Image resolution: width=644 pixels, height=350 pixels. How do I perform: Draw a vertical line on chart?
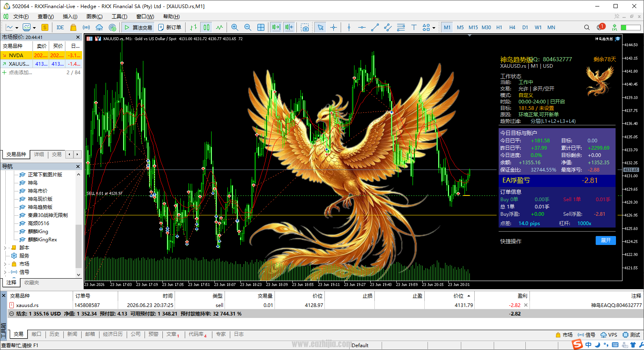(x=349, y=28)
